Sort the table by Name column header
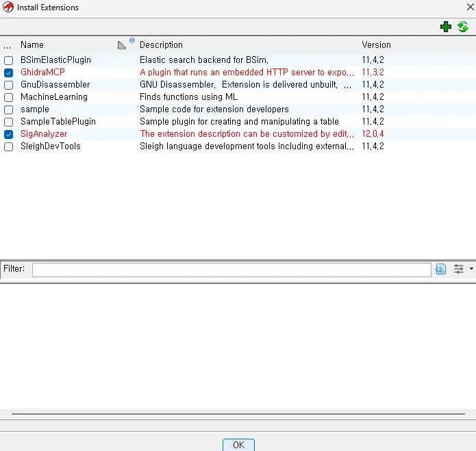The image size is (476, 451). tap(32, 45)
